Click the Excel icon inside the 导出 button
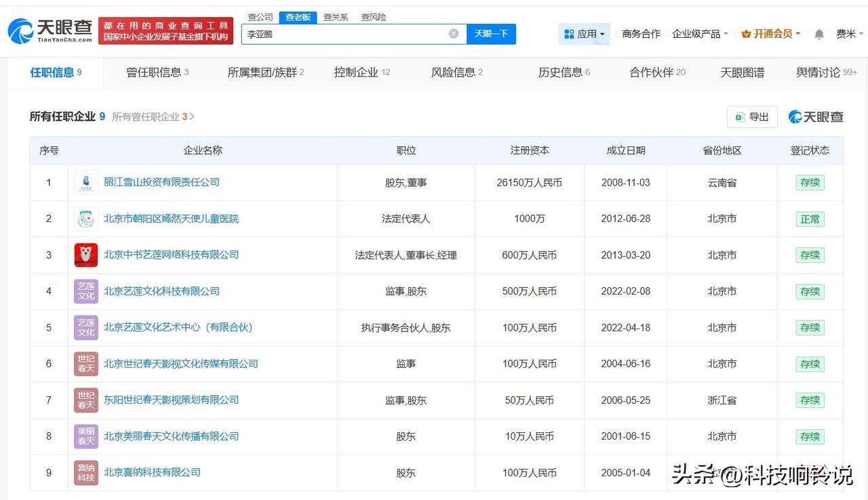The height and width of the screenshot is (500, 868). pos(740,117)
